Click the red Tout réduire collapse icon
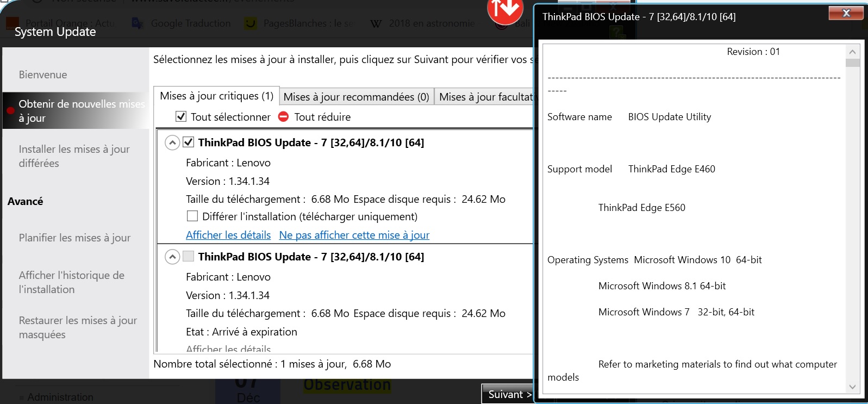The image size is (868, 404). [x=283, y=117]
